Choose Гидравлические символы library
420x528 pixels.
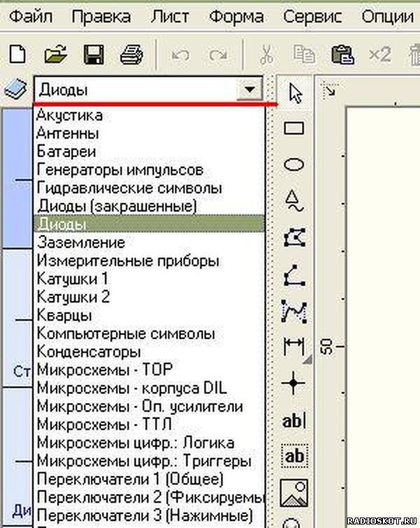pyautogui.click(x=149, y=188)
